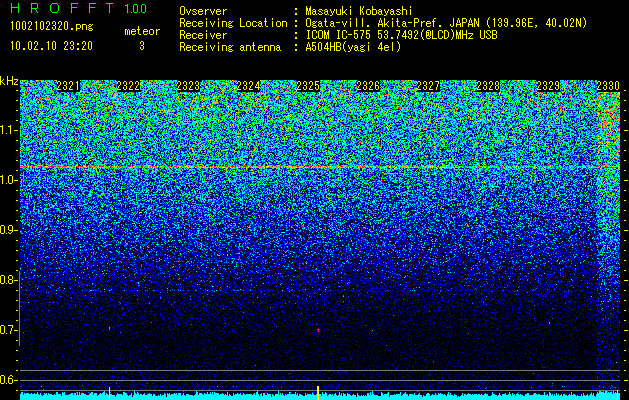Click the 2323 time label

pos(188,86)
